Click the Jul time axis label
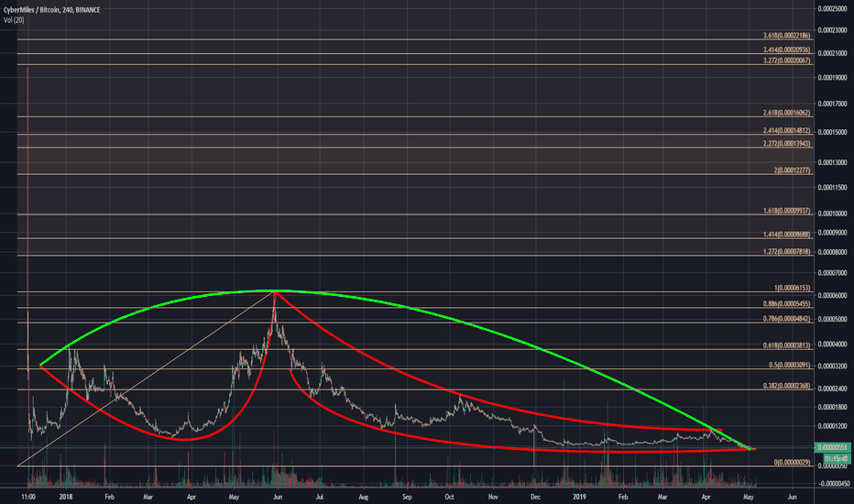The image size is (854, 504). [x=320, y=497]
